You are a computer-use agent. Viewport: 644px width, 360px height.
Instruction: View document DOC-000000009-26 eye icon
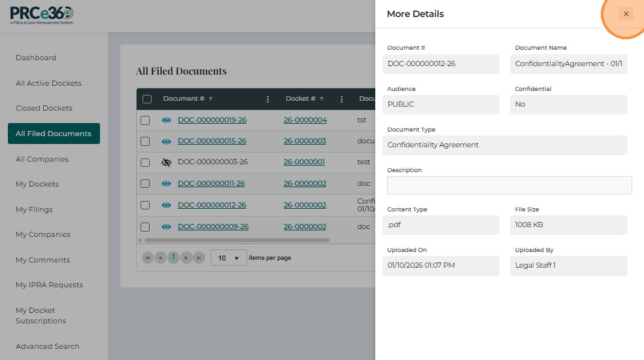[166, 227]
